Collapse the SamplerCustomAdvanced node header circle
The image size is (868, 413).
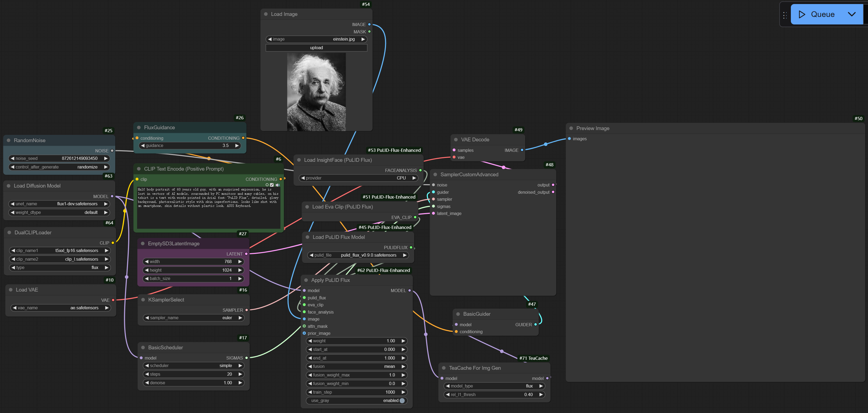[x=436, y=174]
